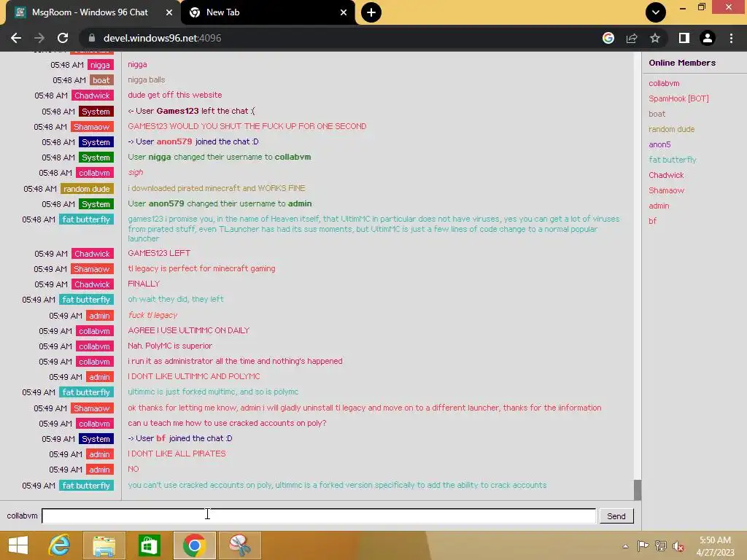Image resolution: width=747 pixels, height=560 pixels.
Task: Click collabvm username label beside input
Action: (x=22, y=516)
